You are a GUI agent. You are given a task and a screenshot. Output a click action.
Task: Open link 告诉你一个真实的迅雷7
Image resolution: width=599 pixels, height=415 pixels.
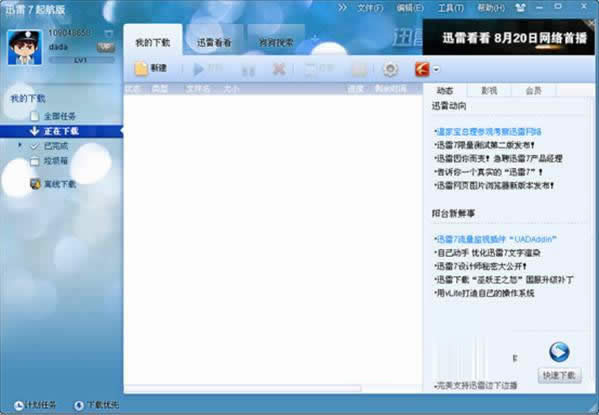coord(488,172)
